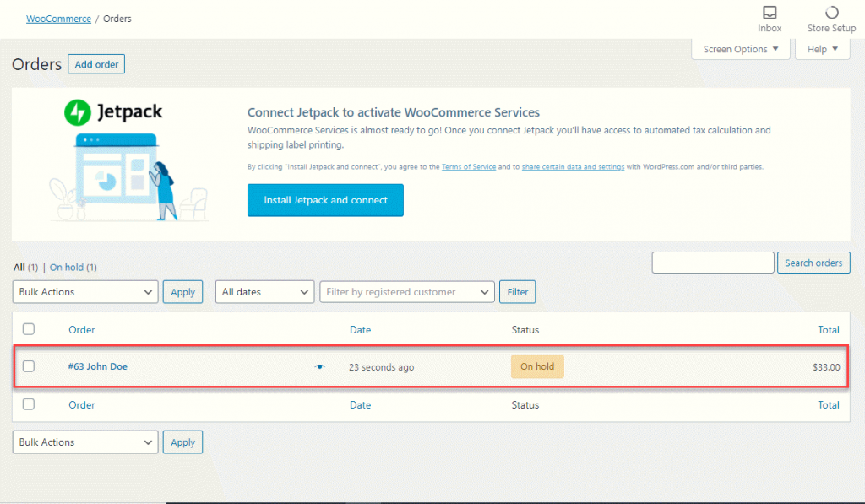
Task: Sort by Order column in footer
Action: click(82, 404)
